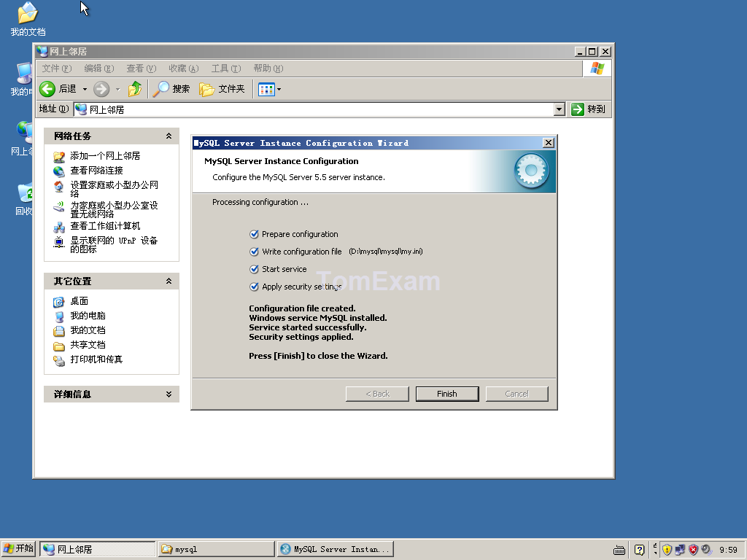
Task: Click the Finish button in MySQL wizard
Action: 447,394
